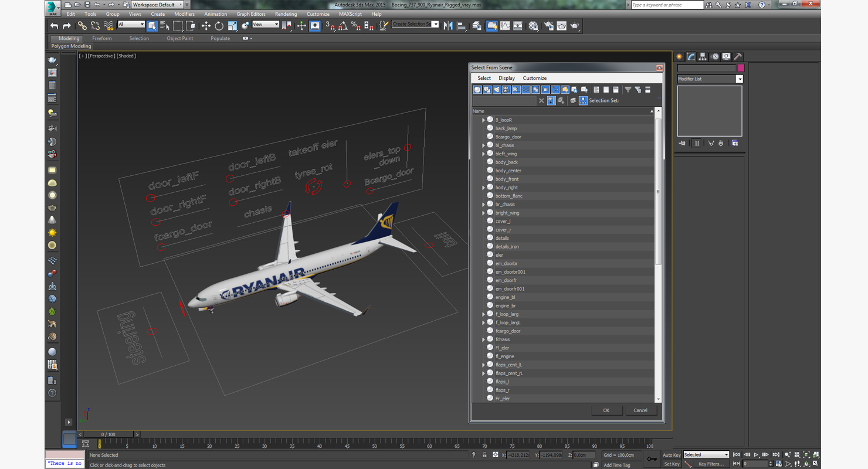The image size is (868, 469).
Task: Expand the B_loopR tree item
Action: (483, 120)
